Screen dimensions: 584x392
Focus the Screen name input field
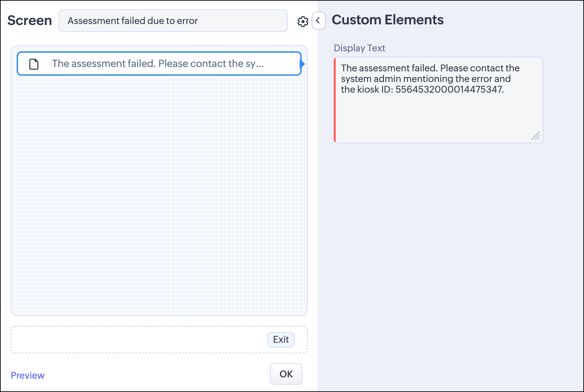173,21
